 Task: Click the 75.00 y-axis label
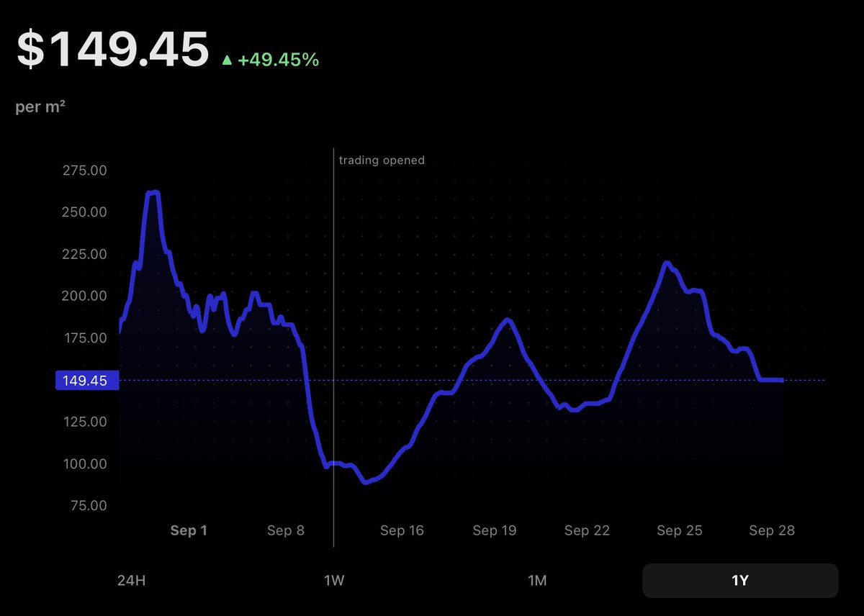(x=88, y=505)
